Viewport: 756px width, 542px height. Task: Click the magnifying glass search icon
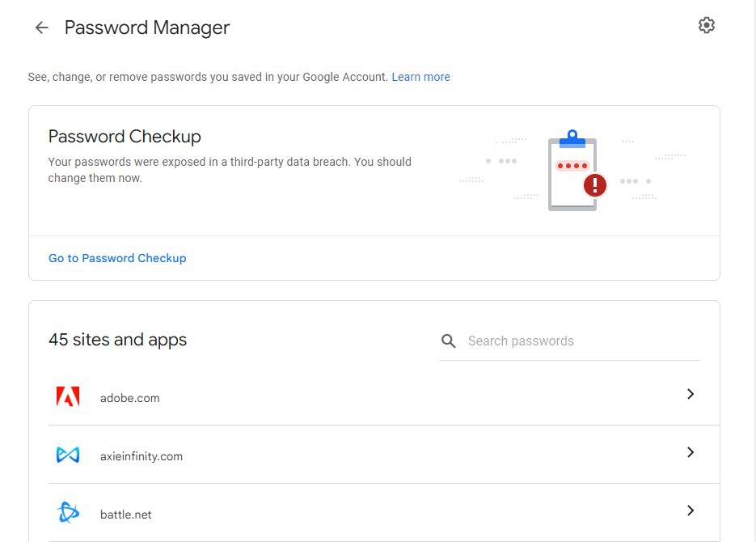(448, 341)
